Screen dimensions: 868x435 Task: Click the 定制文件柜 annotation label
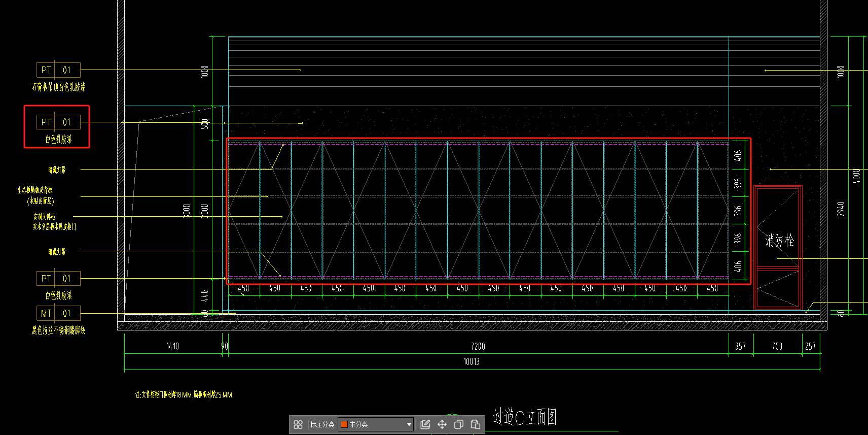pyautogui.click(x=45, y=217)
